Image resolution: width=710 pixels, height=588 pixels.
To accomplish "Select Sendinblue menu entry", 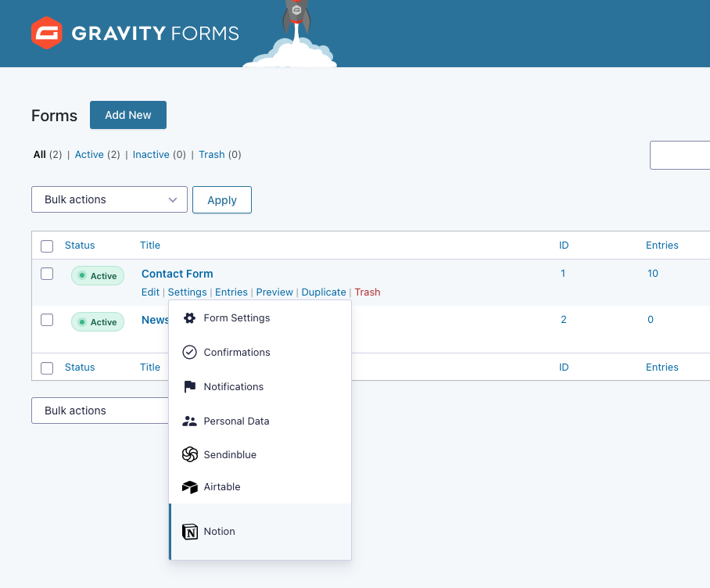I will click(x=260, y=454).
